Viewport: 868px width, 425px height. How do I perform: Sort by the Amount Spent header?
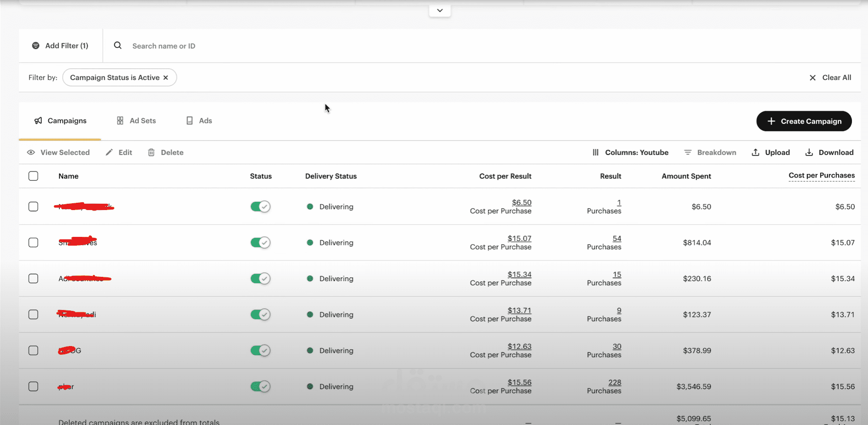[x=686, y=176]
